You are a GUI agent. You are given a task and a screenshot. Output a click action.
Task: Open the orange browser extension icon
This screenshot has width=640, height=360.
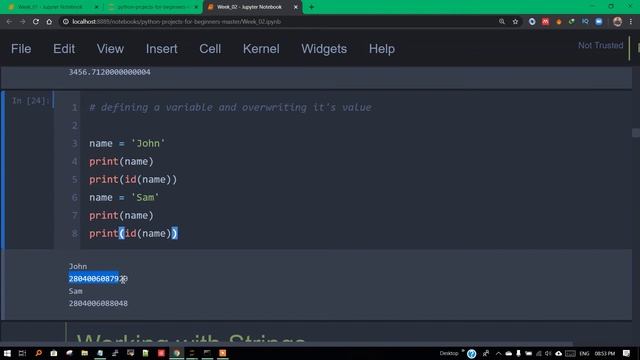[559, 22]
